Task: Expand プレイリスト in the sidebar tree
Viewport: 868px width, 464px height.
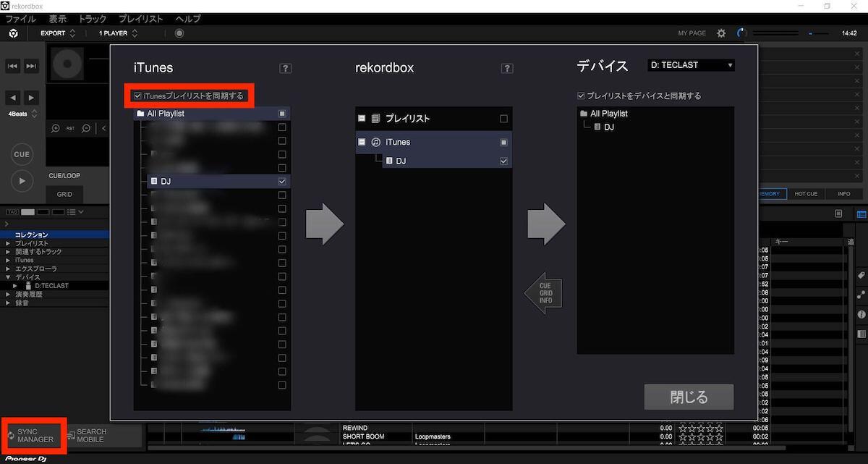Action: pyautogui.click(x=9, y=243)
